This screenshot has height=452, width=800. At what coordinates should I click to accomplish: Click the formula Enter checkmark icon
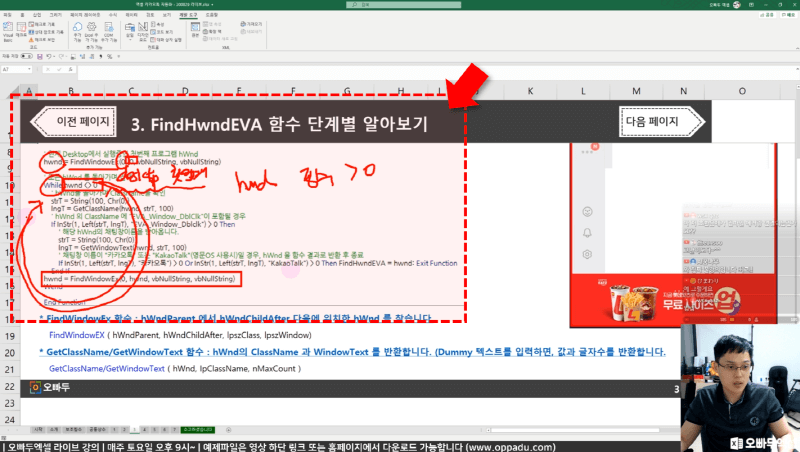pos(59,69)
